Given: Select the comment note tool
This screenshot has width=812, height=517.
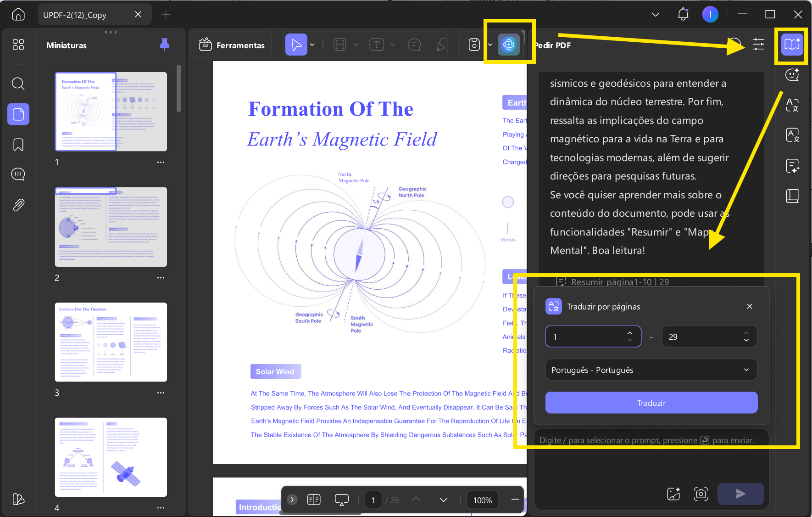Looking at the screenshot, I should (414, 45).
